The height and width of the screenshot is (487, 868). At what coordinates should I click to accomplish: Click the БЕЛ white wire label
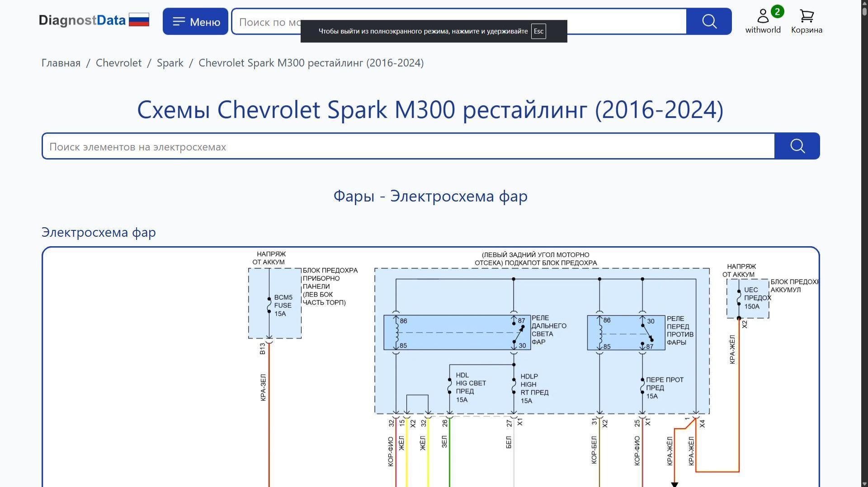pyautogui.click(x=508, y=442)
